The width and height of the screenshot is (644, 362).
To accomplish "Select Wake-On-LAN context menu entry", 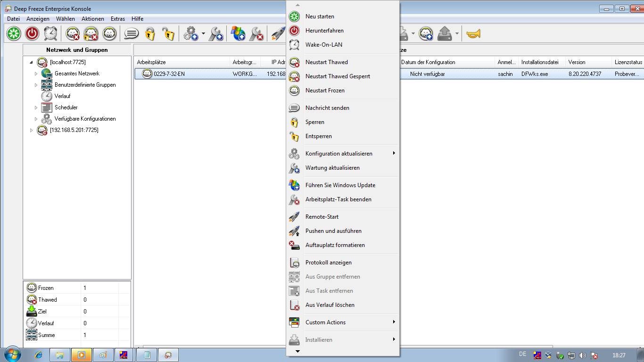I will click(x=343, y=45).
